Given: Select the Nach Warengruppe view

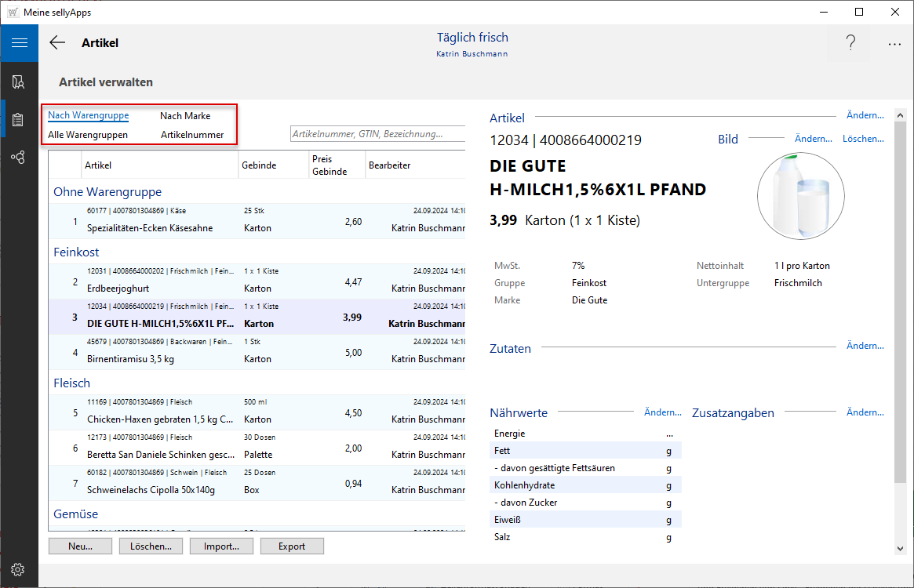Looking at the screenshot, I should pos(89,116).
